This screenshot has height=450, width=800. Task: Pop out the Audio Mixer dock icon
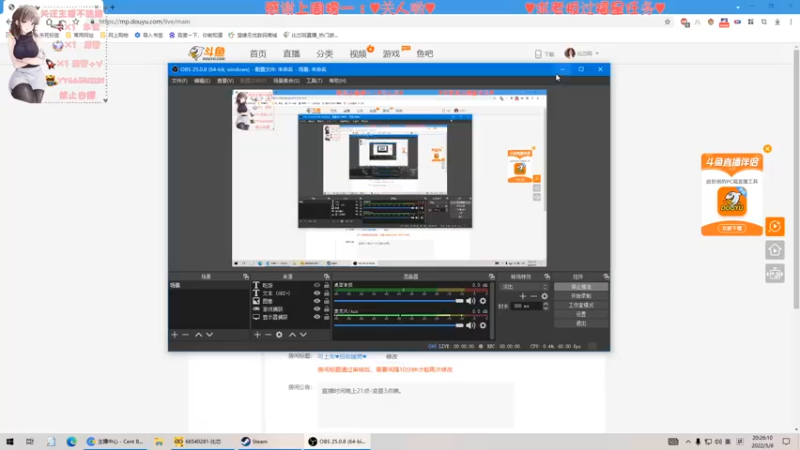tap(491, 277)
